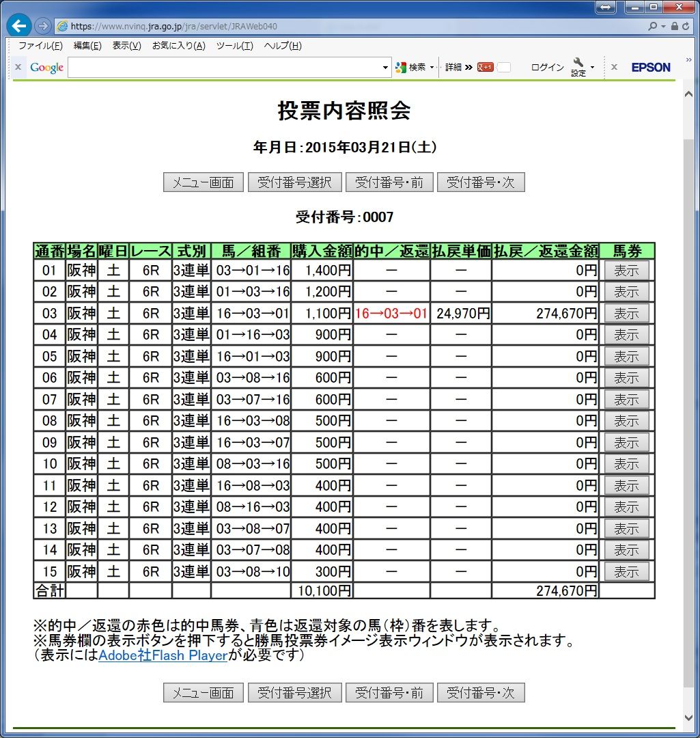Click 表示 for row 15 03→08→10
The width and height of the screenshot is (700, 738).
pos(627,571)
